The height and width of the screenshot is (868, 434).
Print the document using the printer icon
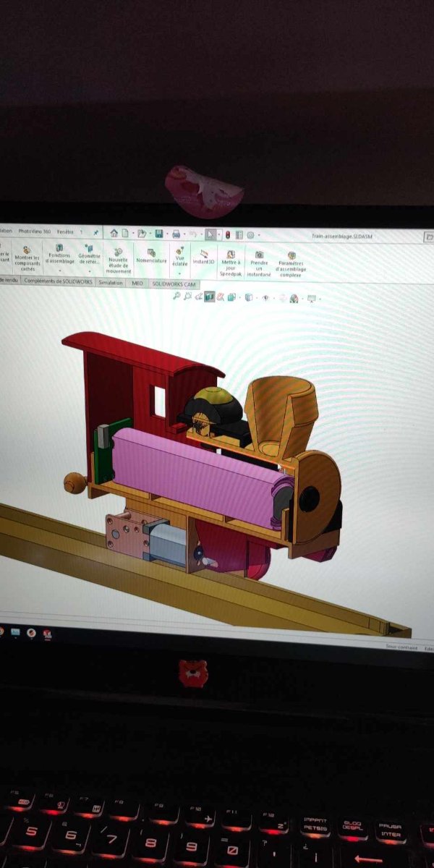pyautogui.click(x=176, y=234)
